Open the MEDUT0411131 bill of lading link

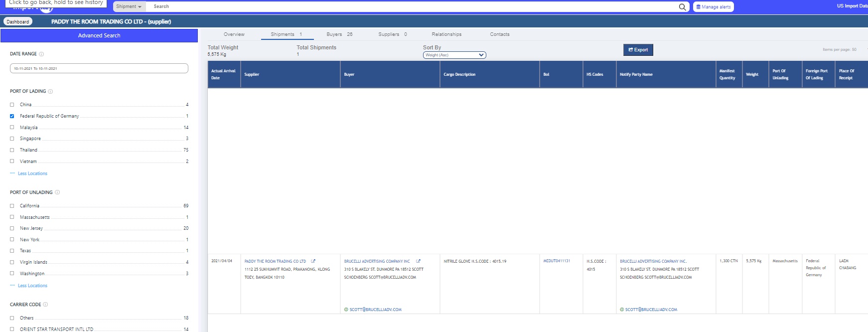coord(557,261)
